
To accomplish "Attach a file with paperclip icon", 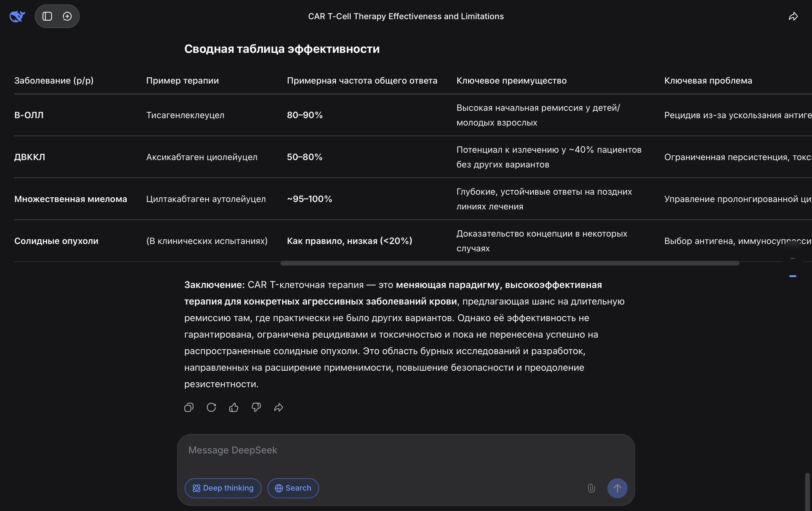I will (x=591, y=488).
